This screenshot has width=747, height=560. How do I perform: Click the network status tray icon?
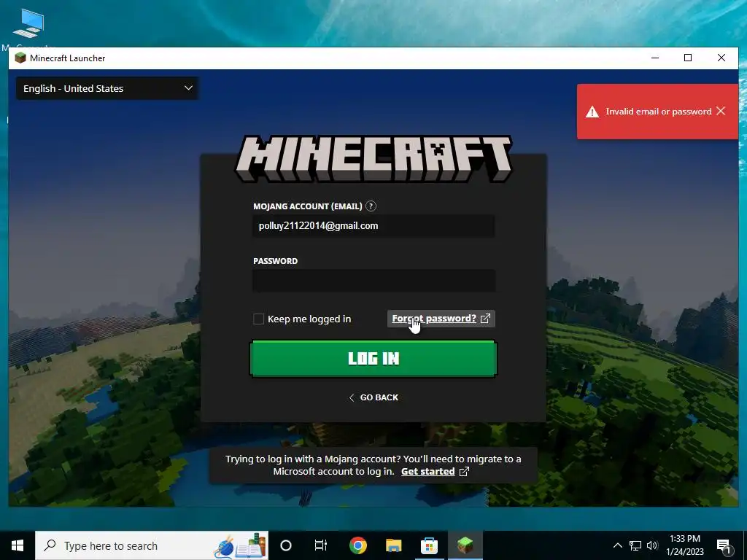[635, 545]
